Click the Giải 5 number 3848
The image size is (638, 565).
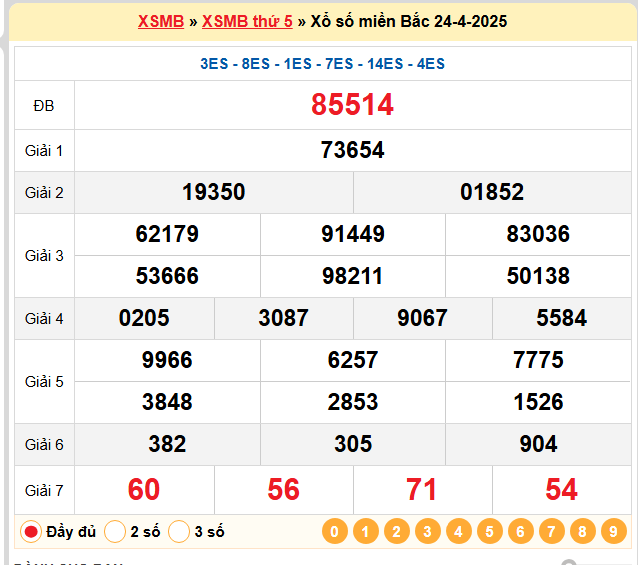click(167, 402)
